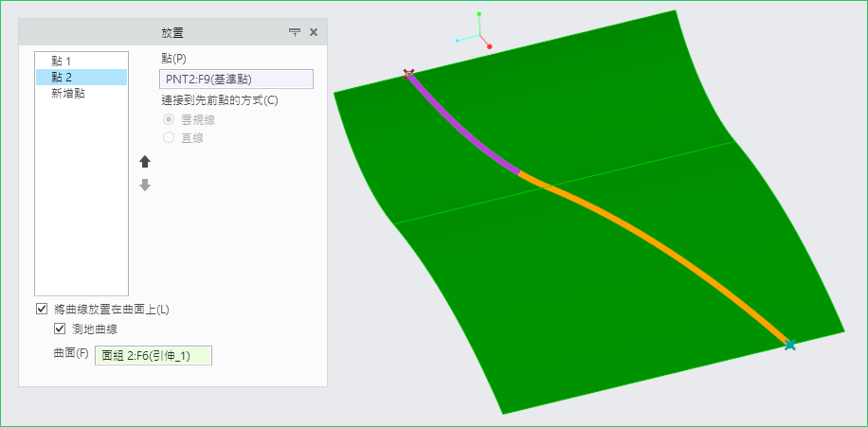Select 點 2 in the point list
The image size is (868, 427).
(x=62, y=77)
